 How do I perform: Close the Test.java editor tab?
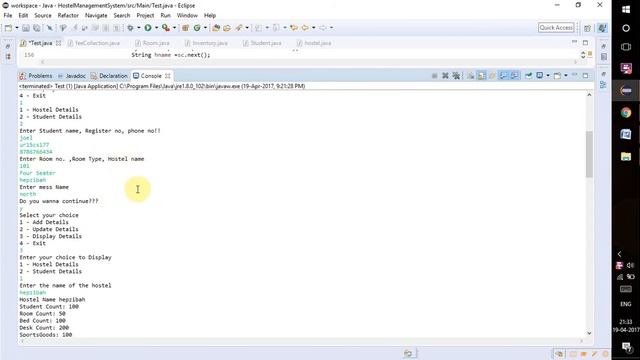click(58, 43)
